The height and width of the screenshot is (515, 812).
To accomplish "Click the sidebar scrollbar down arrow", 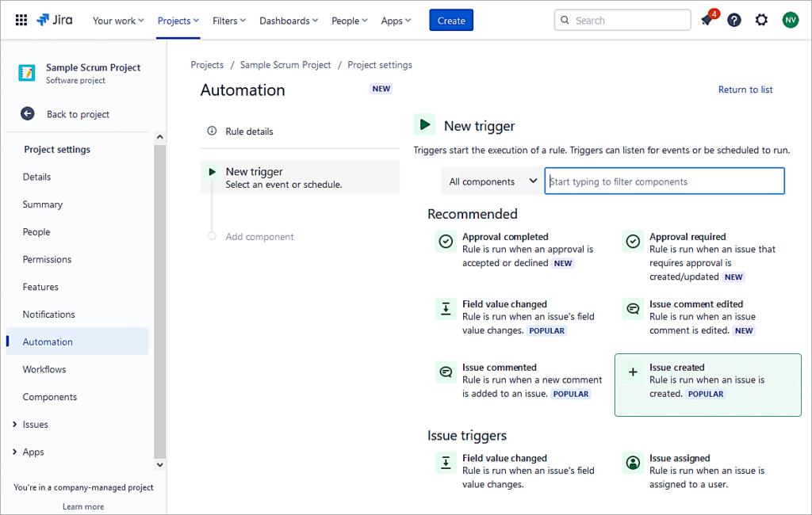I will point(159,464).
